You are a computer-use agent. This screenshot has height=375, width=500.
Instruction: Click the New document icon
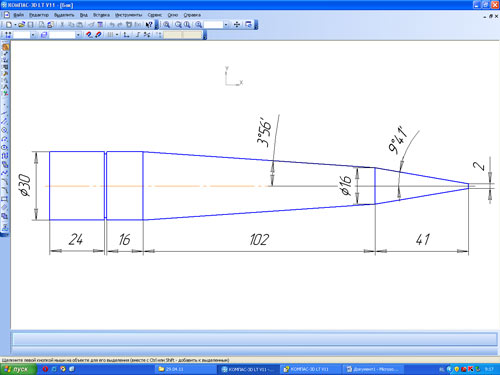9,25
